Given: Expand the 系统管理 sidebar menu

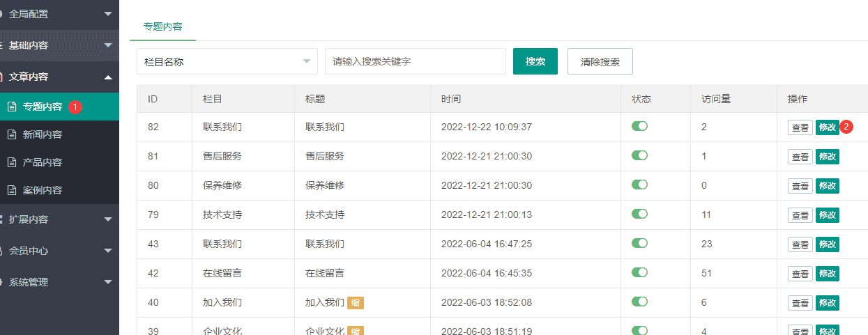Looking at the screenshot, I should tap(59, 282).
